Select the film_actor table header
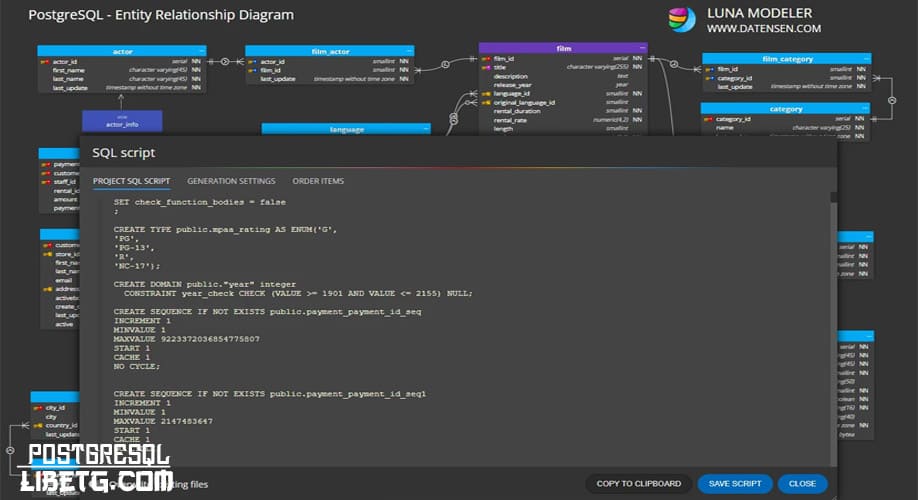The width and height of the screenshot is (918, 500). [330, 52]
